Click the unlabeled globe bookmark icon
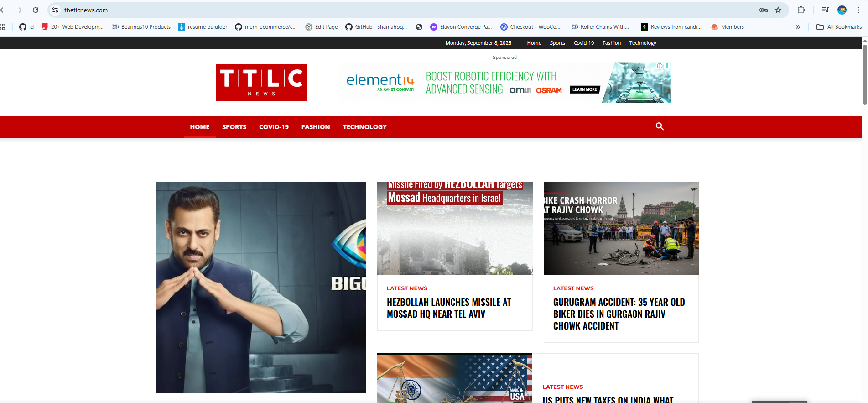868x403 pixels. tap(419, 27)
